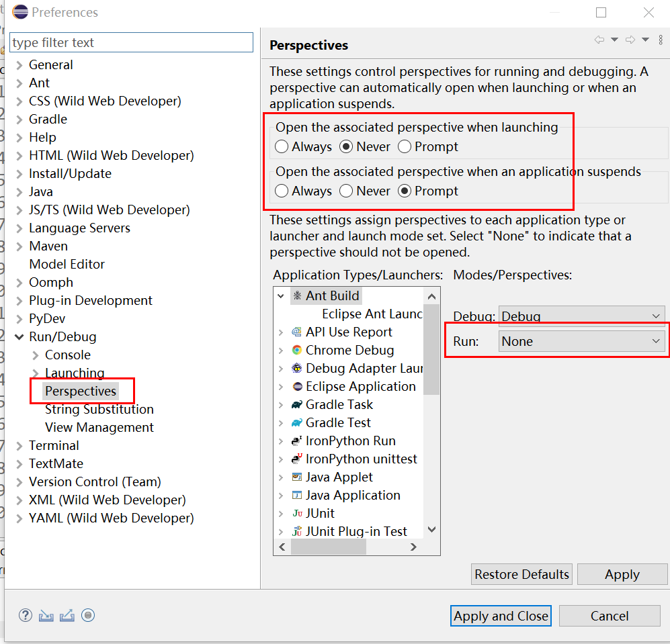This screenshot has width=670, height=644.
Task: Select Version Control (Team) tree item
Action: [95, 481]
